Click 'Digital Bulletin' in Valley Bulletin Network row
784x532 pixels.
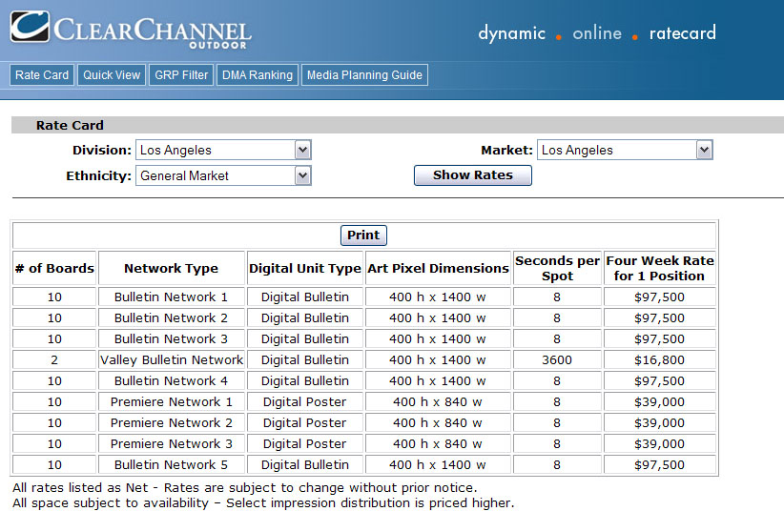click(305, 360)
